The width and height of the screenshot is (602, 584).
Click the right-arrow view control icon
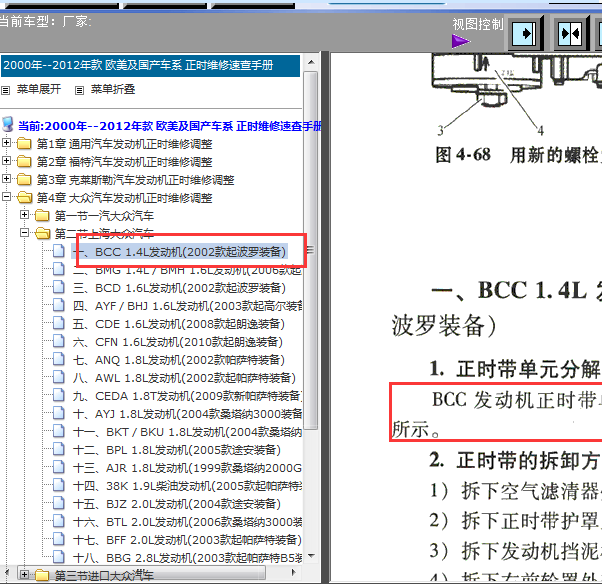click(x=525, y=33)
